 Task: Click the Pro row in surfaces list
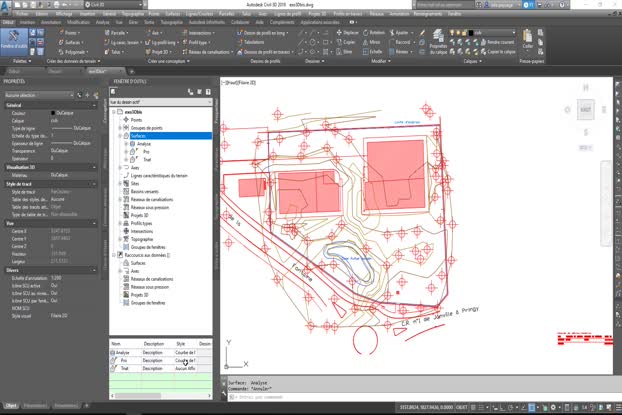click(x=160, y=360)
